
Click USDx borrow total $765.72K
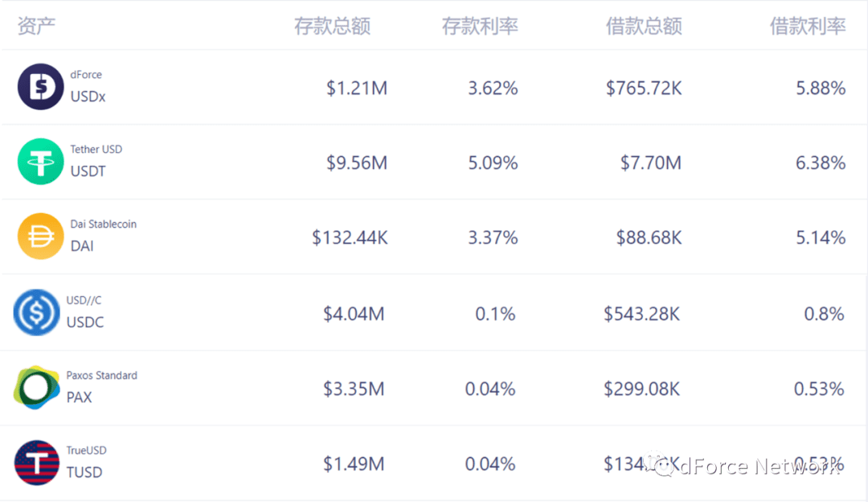[x=644, y=88]
